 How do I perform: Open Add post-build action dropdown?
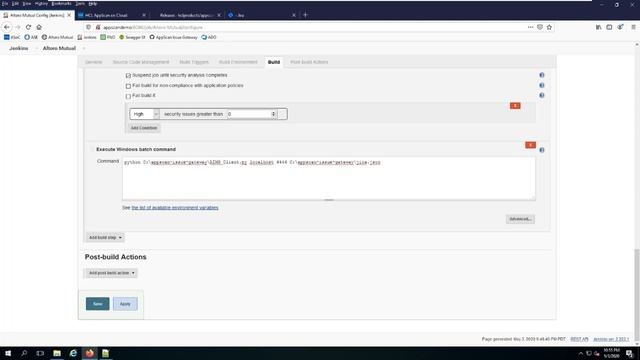tap(111, 273)
